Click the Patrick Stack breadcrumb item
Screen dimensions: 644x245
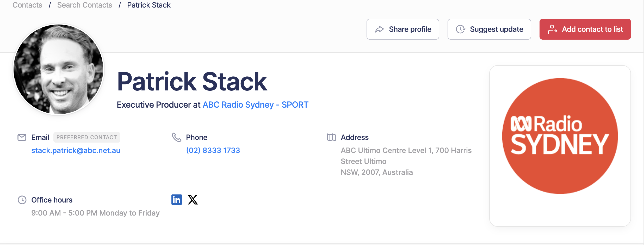point(149,5)
